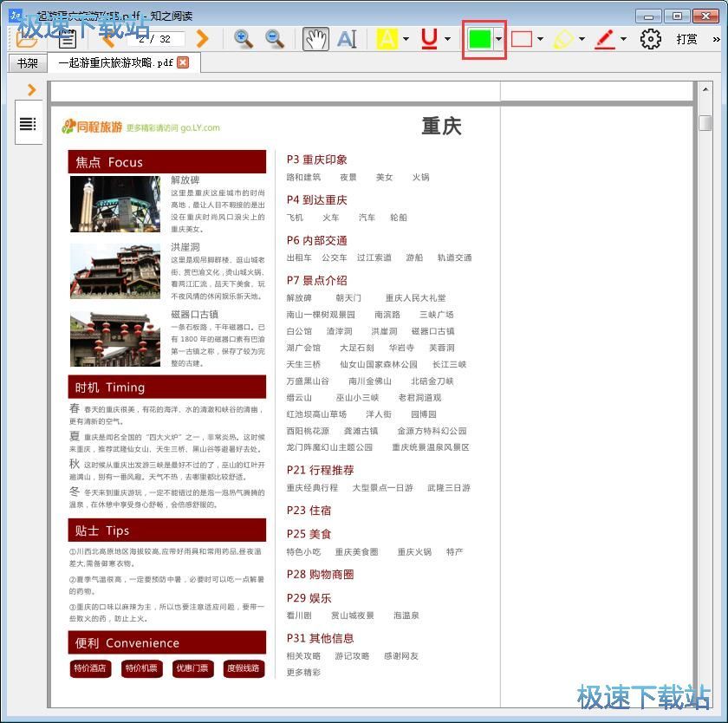Click the green color swatch
Image resolution: width=728 pixels, height=723 pixels.
coord(479,39)
